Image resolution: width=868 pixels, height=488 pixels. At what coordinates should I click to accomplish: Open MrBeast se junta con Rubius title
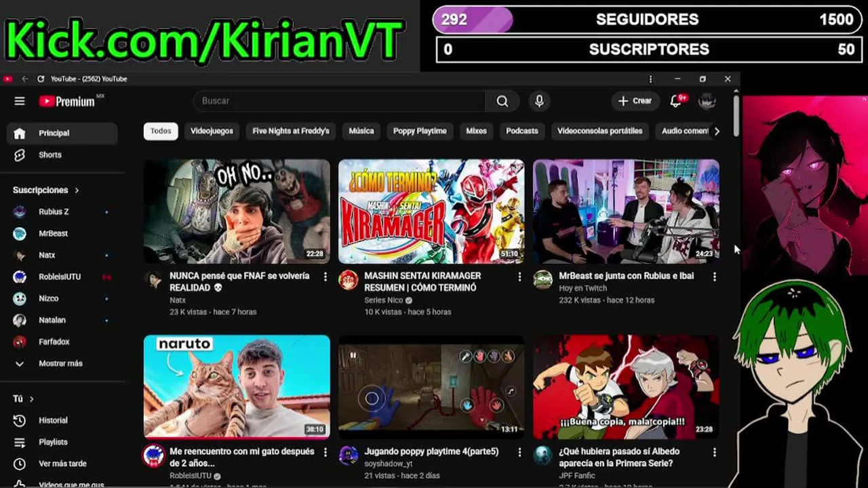pyautogui.click(x=626, y=276)
